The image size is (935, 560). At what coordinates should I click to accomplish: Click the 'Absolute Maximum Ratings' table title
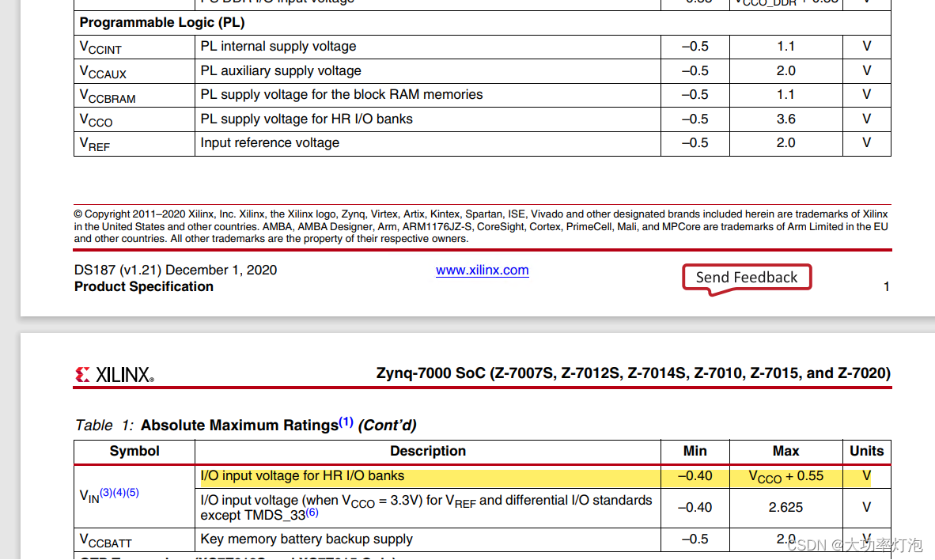click(240, 426)
